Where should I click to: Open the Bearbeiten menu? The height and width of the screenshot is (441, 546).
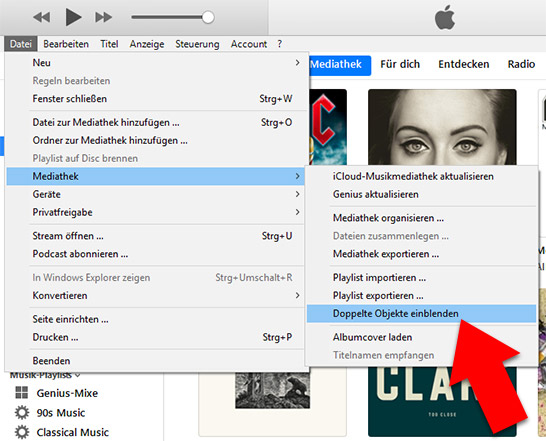(x=66, y=44)
